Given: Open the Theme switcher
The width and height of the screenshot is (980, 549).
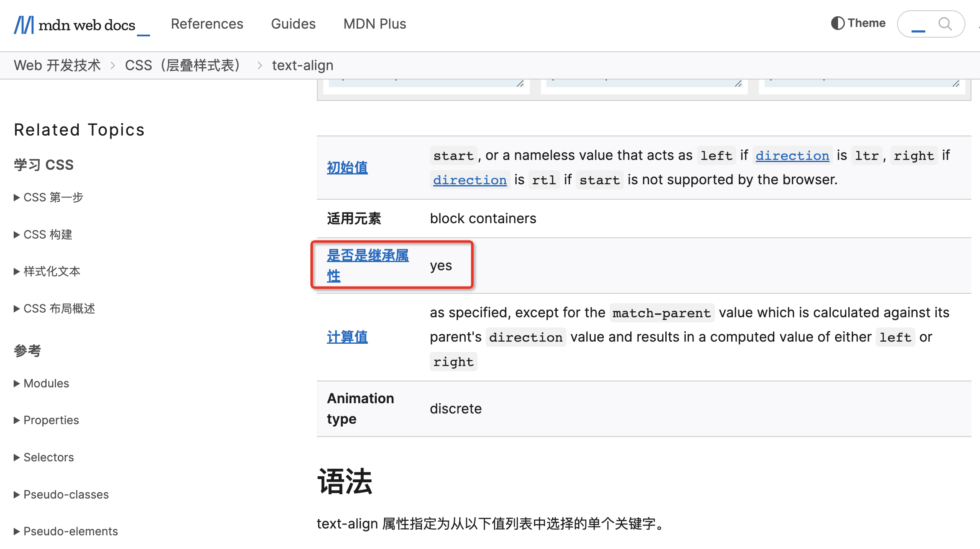Looking at the screenshot, I should pyautogui.click(x=858, y=23).
